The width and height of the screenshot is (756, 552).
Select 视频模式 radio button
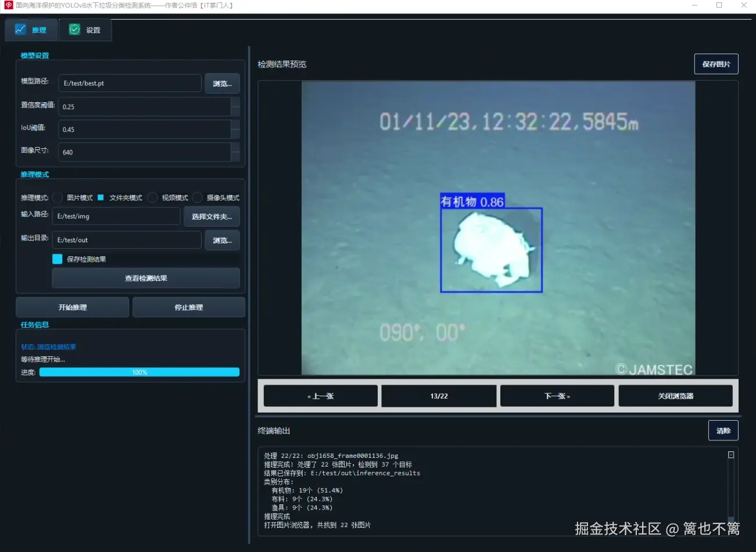pos(152,198)
